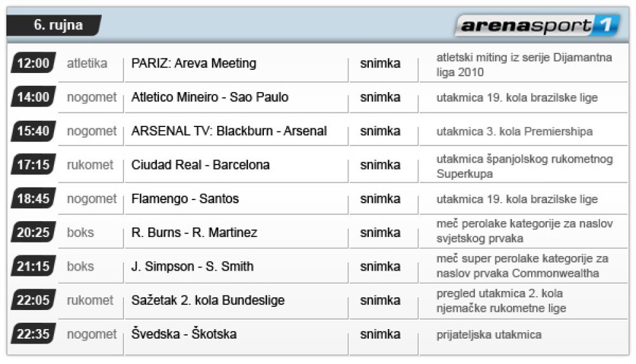Click snimka label in the 21:15 row

pos(380,266)
